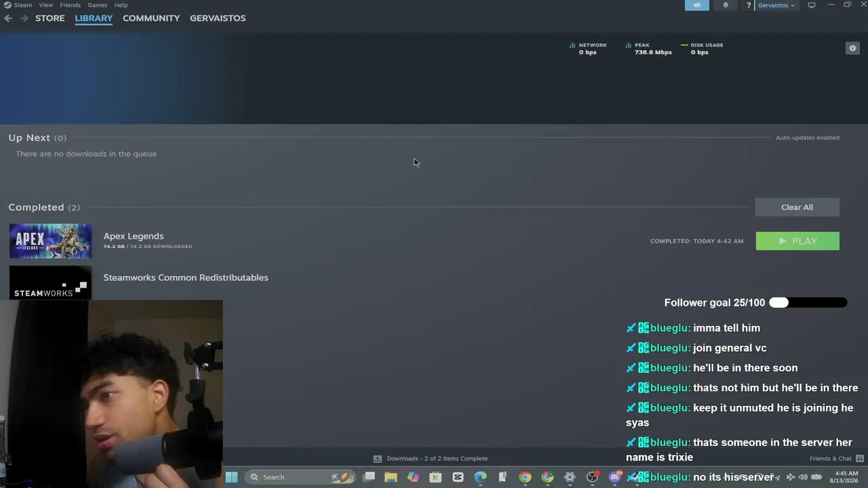This screenshot has width=868, height=488.
Task: Go forward with the right arrow
Action: 24,18
